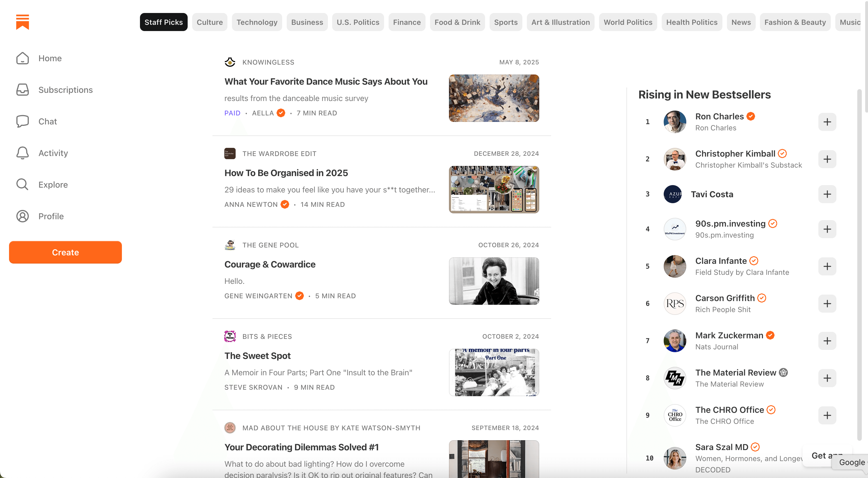Click the orange Create button
This screenshot has width=868, height=478.
click(65, 252)
